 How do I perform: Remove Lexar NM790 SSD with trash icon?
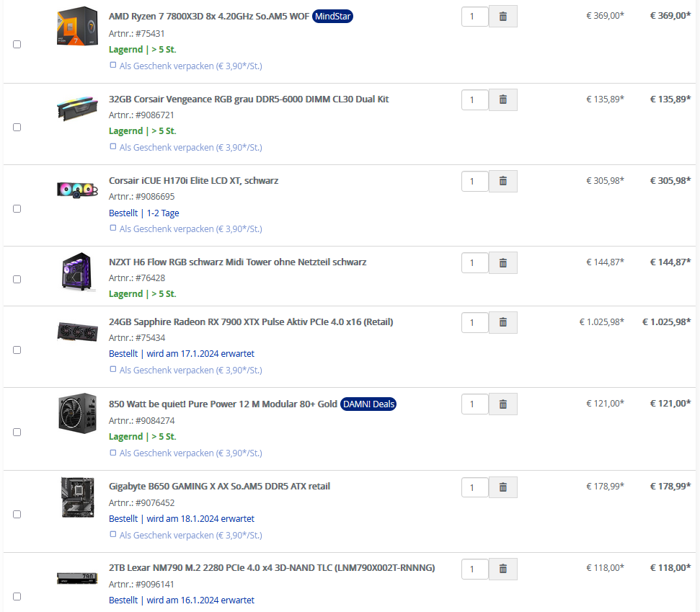pos(502,569)
